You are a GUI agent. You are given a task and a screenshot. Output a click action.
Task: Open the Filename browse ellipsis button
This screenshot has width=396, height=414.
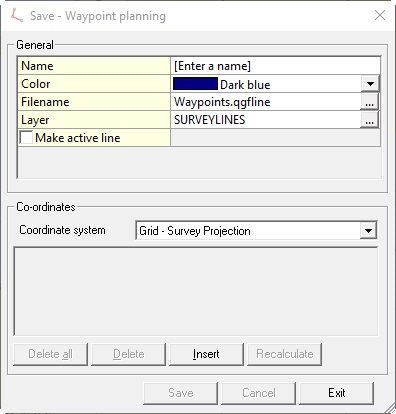pos(369,102)
